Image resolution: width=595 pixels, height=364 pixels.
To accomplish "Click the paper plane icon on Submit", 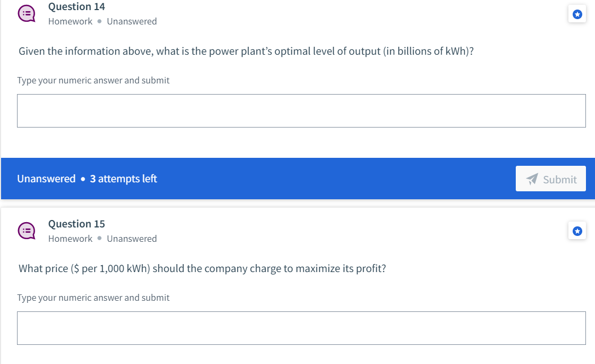I will (x=532, y=179).
